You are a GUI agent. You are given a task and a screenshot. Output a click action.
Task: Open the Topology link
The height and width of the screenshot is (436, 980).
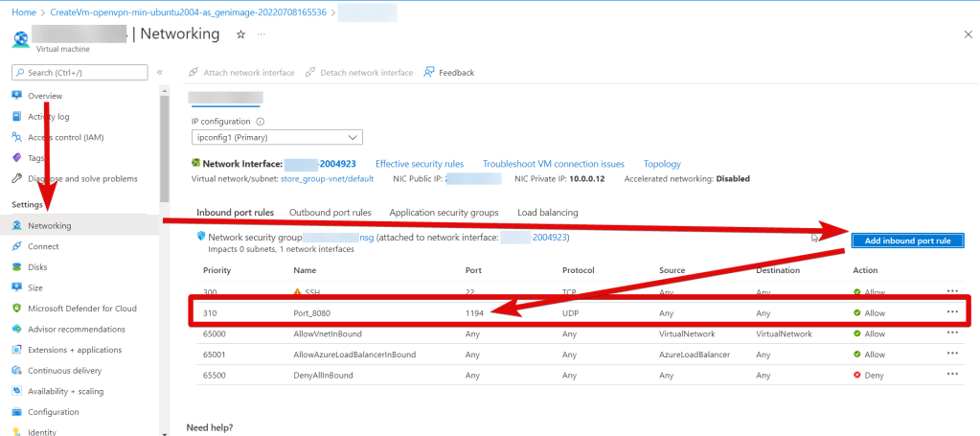662,164
